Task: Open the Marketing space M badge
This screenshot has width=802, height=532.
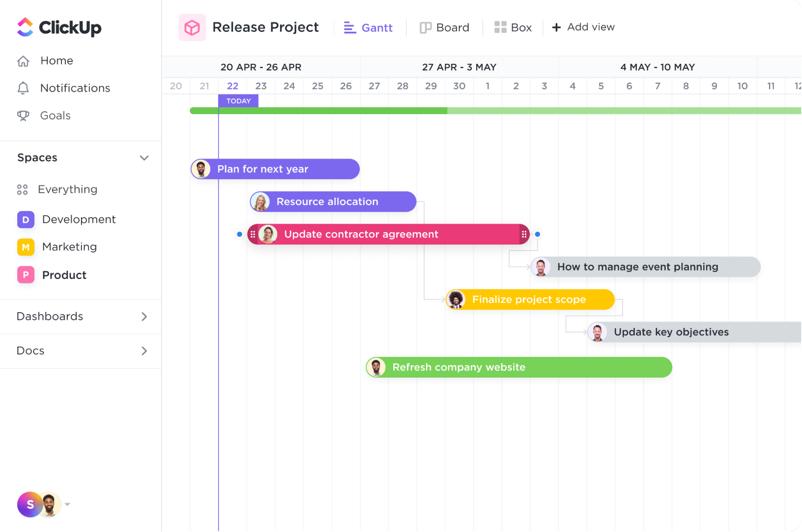Action: tap(26, 247)
